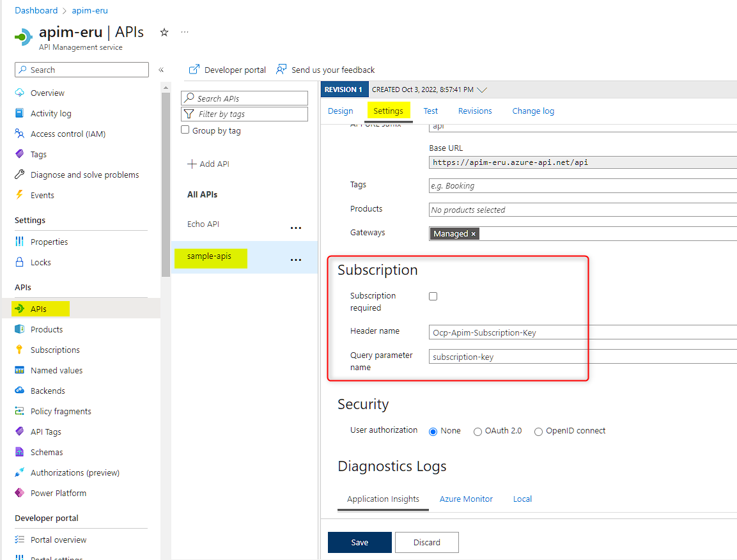Switch to the Change log tab

pyautogui.click(x=533, y=111)
